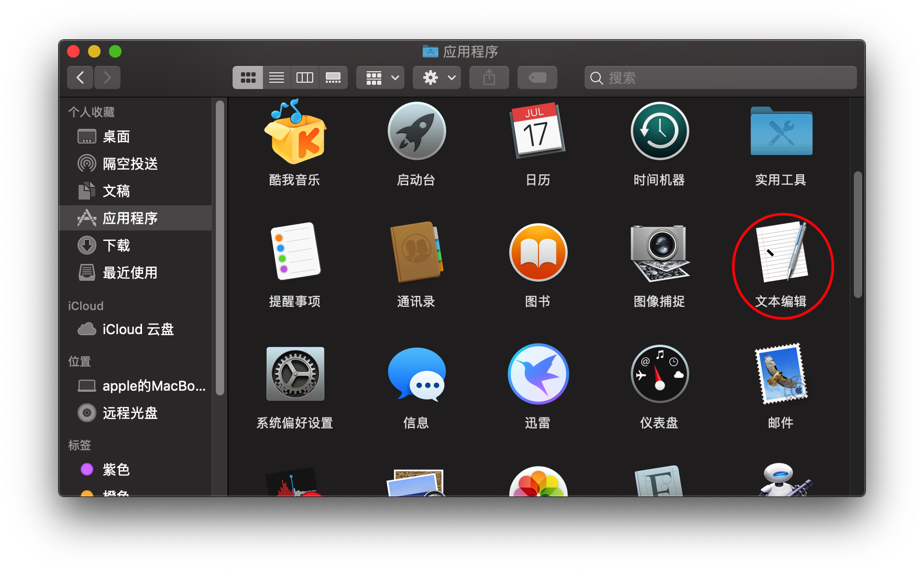Select the partially visible Automator robot icon

[785, 480]
